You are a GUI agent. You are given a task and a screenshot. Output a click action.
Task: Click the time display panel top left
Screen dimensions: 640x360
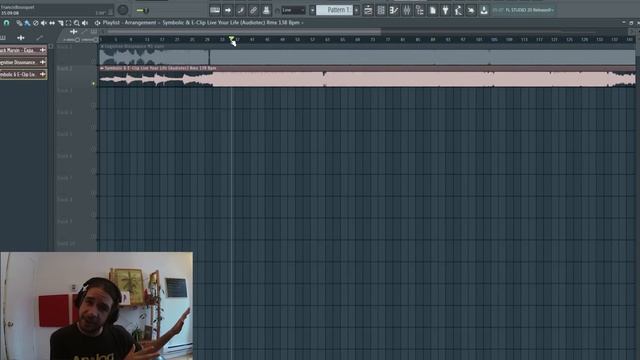tap(56, 10)
